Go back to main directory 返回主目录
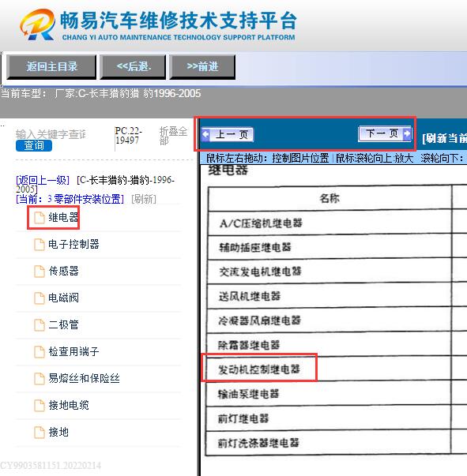Image resolution: width=467 pixels, height=476 pixels. point(51,67)
